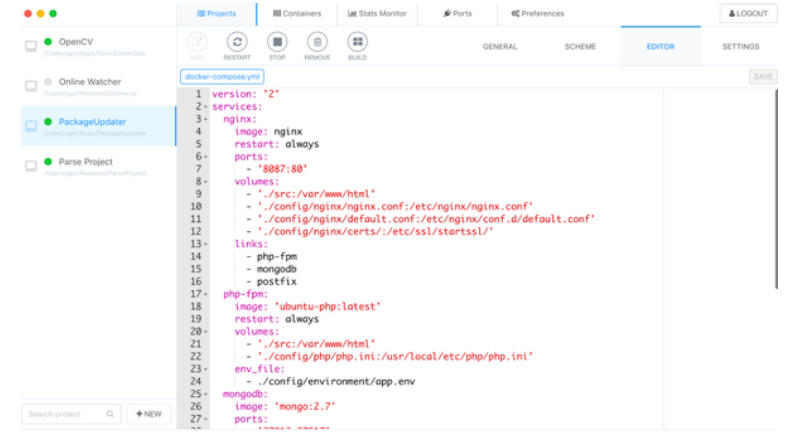Switch to the Containers tab
The image size is (789, 444).
coord(296,14)
